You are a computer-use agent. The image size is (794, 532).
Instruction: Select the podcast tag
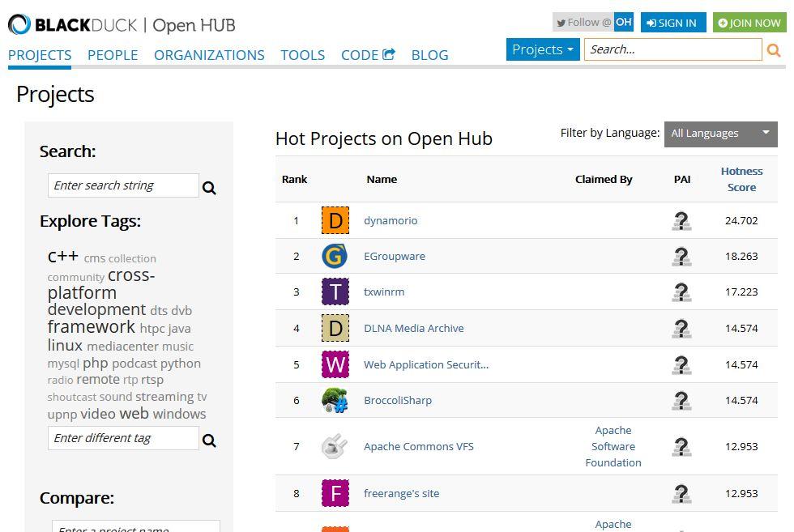point(134,364)
